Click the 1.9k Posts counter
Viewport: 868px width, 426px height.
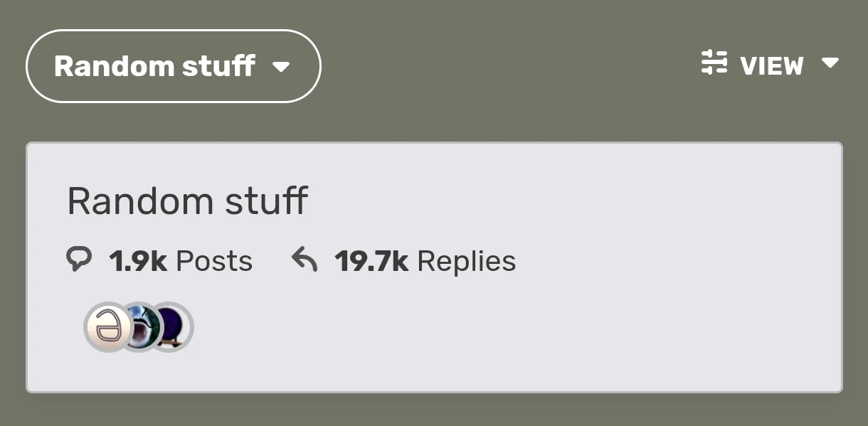[x=181, y=260]
